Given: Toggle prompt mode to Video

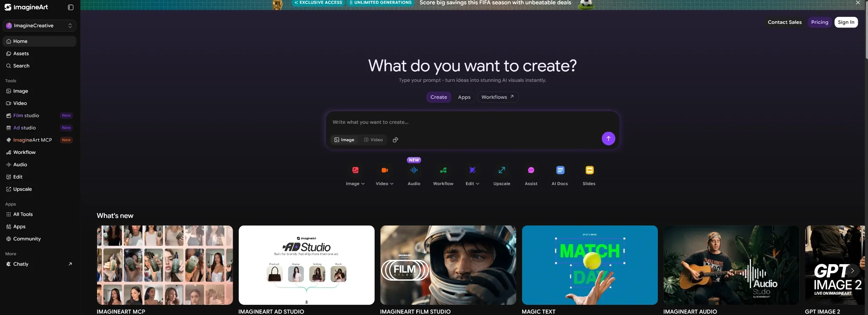Looking at the screenshot, I should coord(373,140).
